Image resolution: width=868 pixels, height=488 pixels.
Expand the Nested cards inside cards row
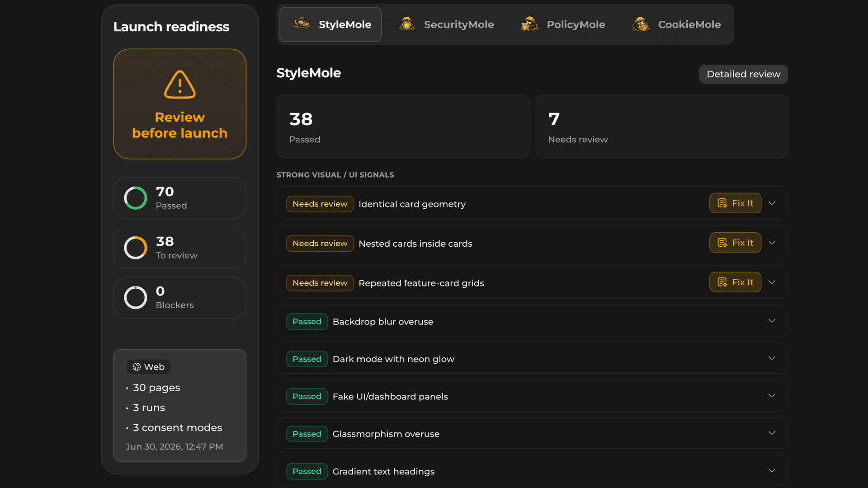(772, 243)
